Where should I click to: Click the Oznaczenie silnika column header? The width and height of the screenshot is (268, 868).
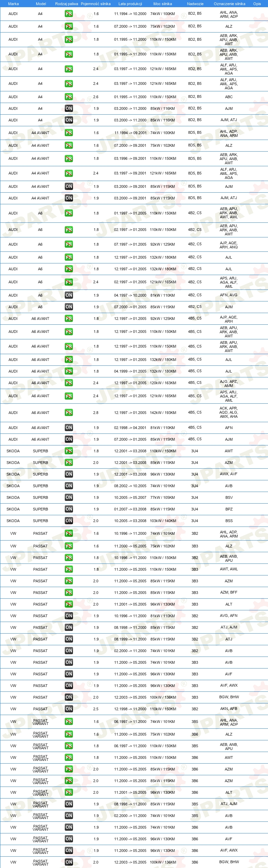click(x=230, y=4)
